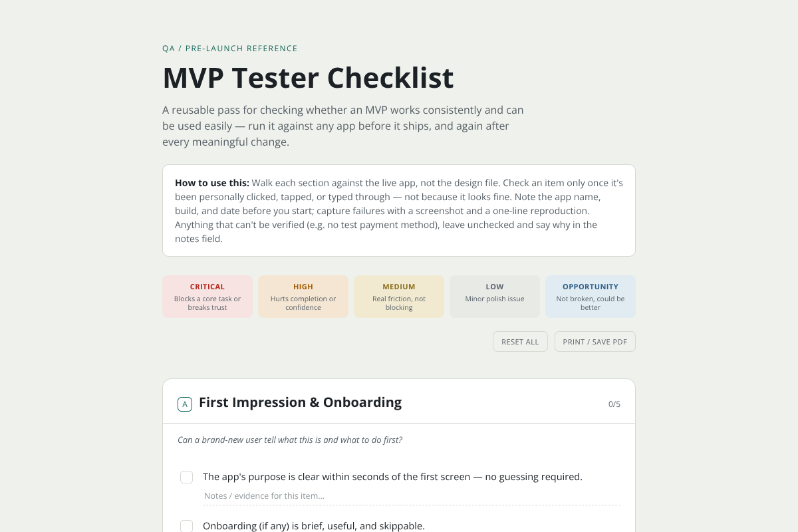Click the reusable pass description paragraph
The width and height of the screenshot is (798, 532).
[x=343, y=126]
